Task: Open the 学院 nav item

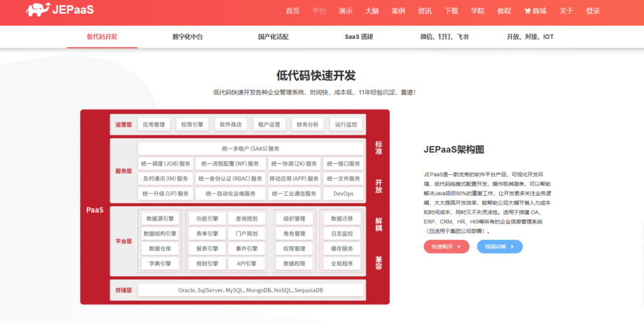Action: [x=478, y=11]
